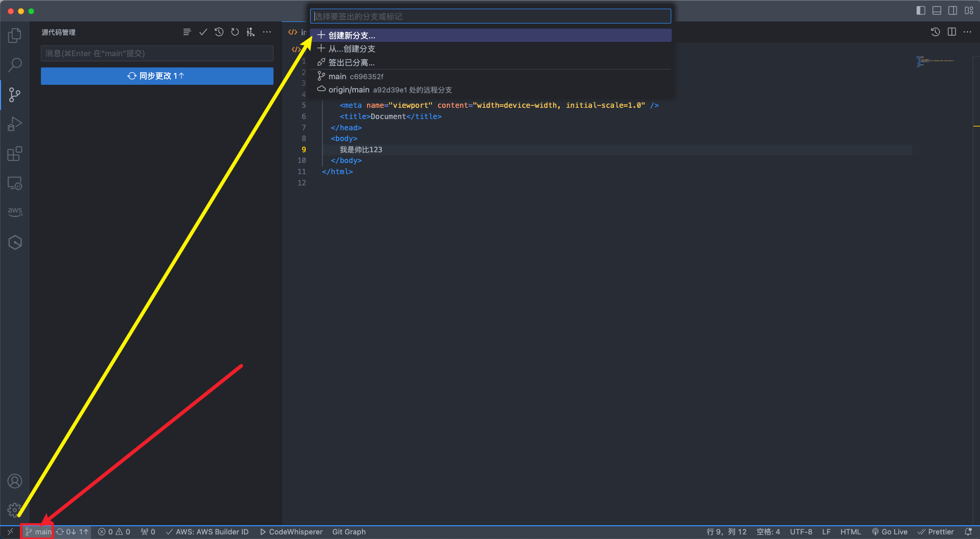This screenshot has width=980, height=539.
Task: Click the meta viewport line in editor
Action: pos(499,105)
